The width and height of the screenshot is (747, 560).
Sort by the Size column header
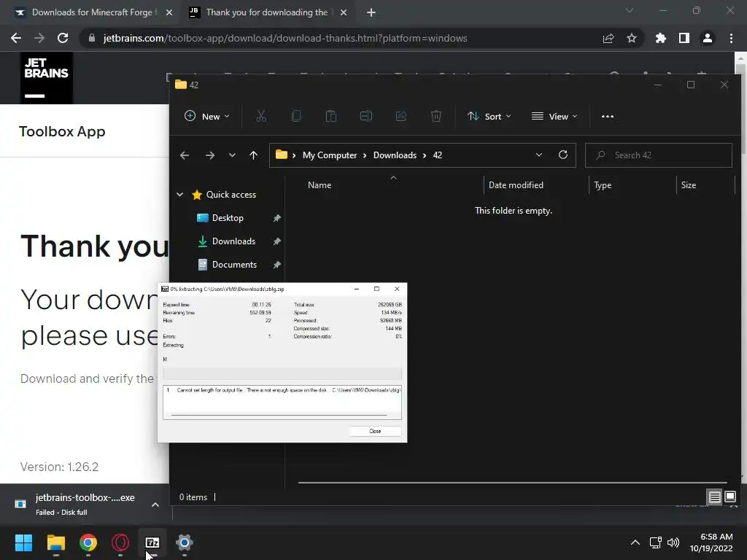[689, 184]
